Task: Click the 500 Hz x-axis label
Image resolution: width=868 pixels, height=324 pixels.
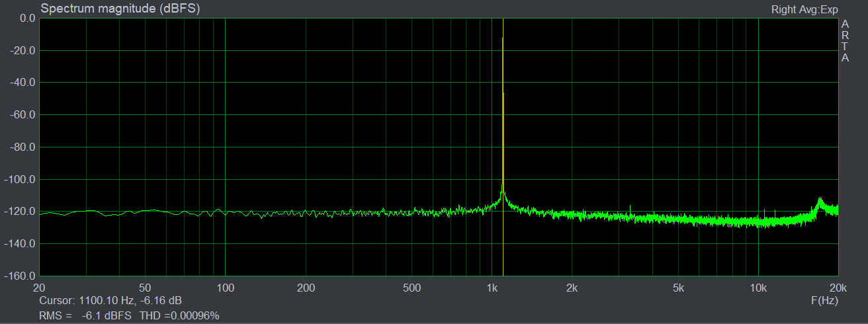Action: tap(412, 288)
